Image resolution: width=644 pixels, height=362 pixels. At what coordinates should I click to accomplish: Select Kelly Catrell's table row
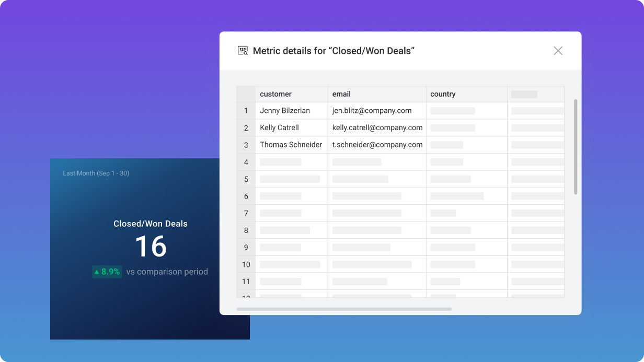(279, 127)
